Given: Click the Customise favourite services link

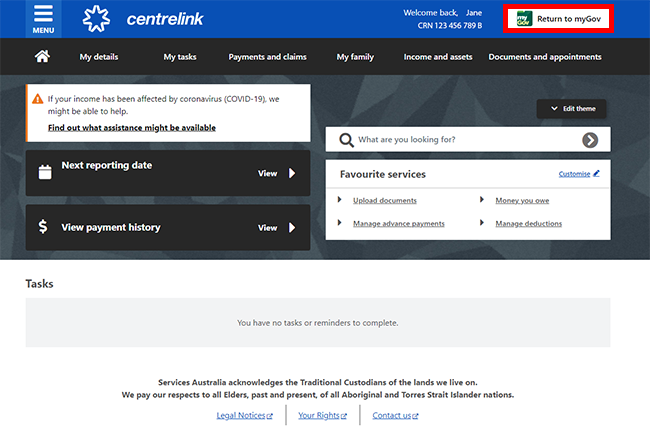Looking at the screenshot, I should [578, 174].
